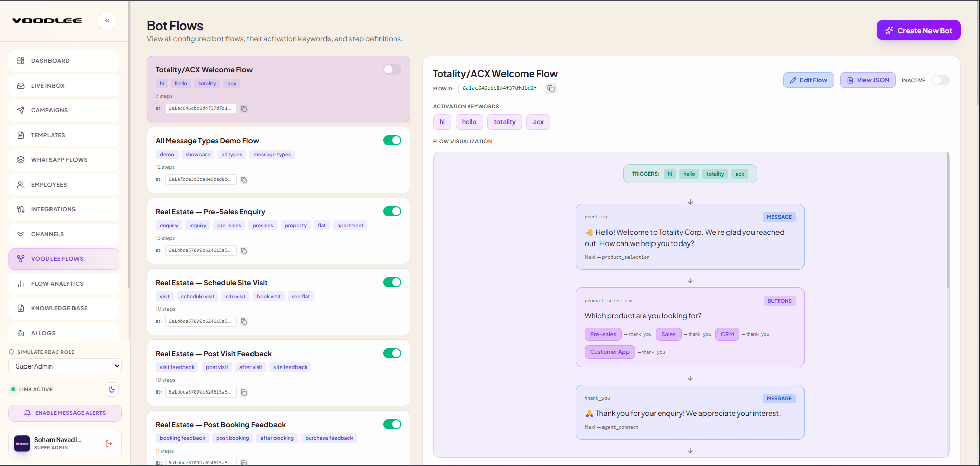Viewport: 980px width, 466px height.
Task: Click the flow visualization vertical scrollbar
Action: (x=948, y=219)
